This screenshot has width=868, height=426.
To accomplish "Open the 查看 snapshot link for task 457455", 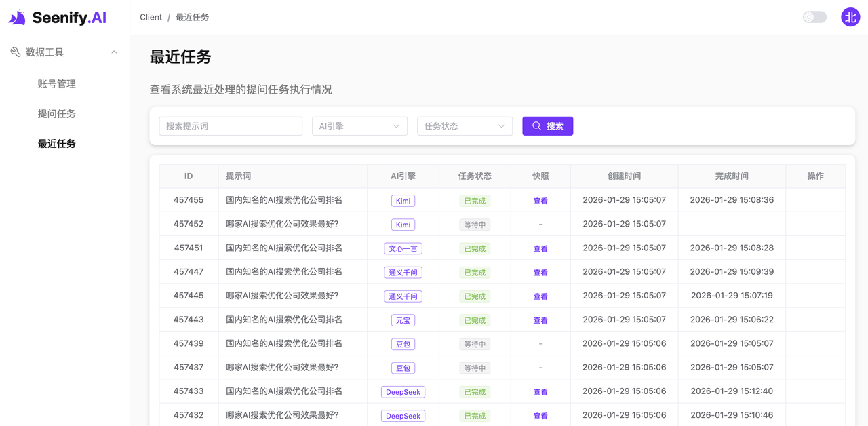I will pos(540,201).
